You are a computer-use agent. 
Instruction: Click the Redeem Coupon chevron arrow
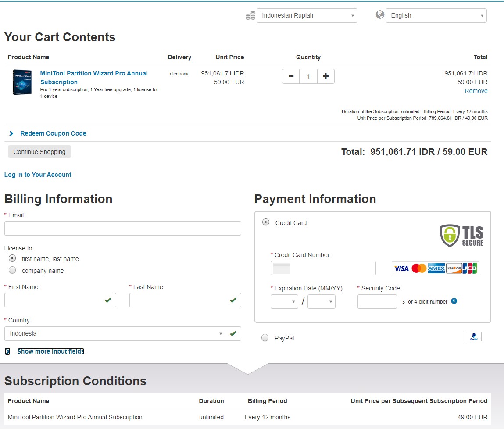coord(11,133)
